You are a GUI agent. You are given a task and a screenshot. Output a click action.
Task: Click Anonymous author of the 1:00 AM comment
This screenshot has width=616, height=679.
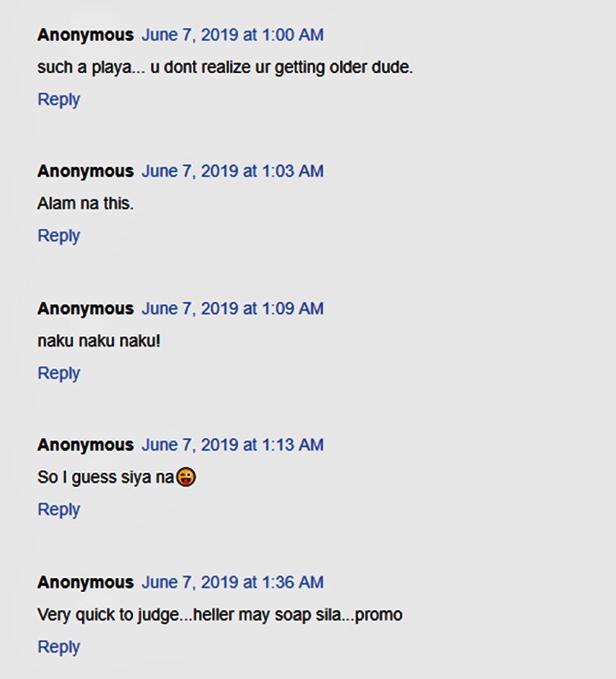[x=85, y=34]
